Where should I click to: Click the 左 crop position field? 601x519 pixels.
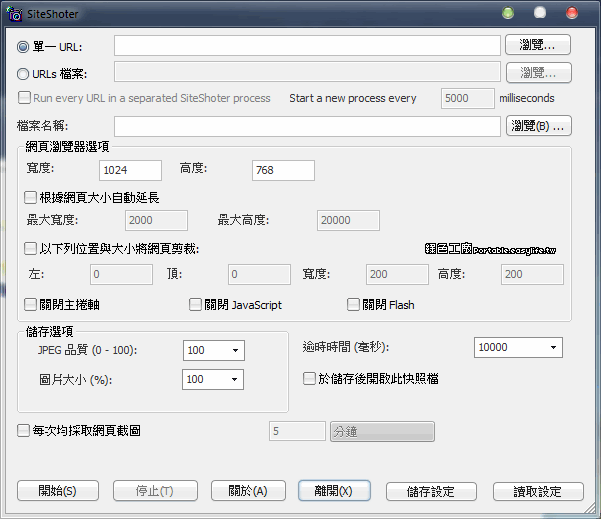[x=122, y=274]
